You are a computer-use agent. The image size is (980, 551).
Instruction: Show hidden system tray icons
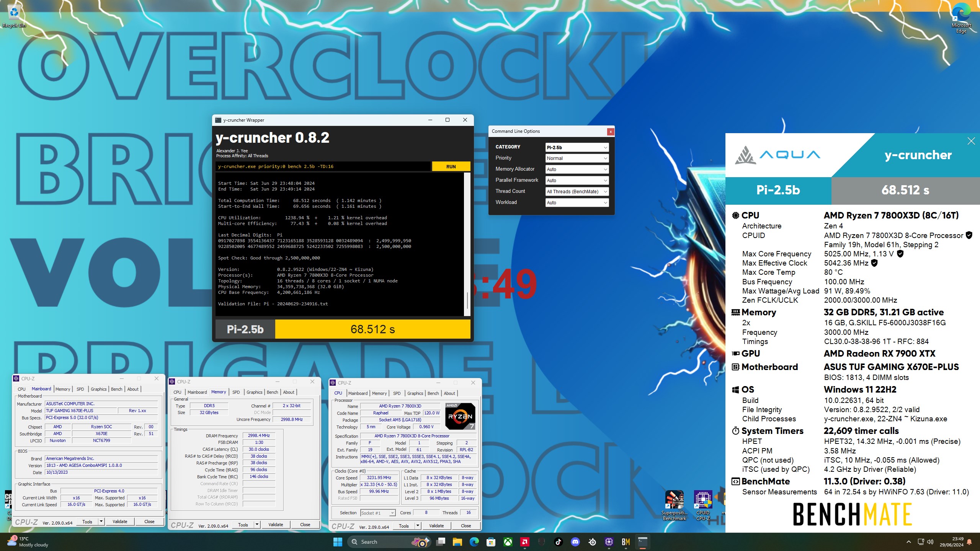[909, 542]
